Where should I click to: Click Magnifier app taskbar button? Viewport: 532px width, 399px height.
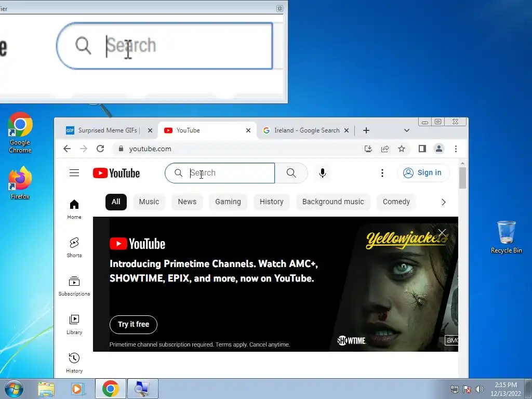tap(142, 389)
